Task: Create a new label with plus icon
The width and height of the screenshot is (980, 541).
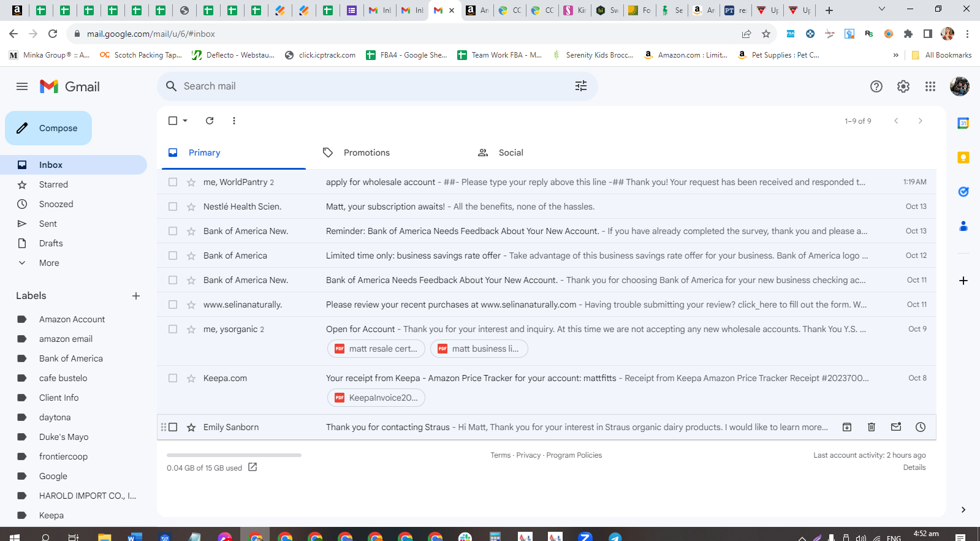Action: click(136, 296)
